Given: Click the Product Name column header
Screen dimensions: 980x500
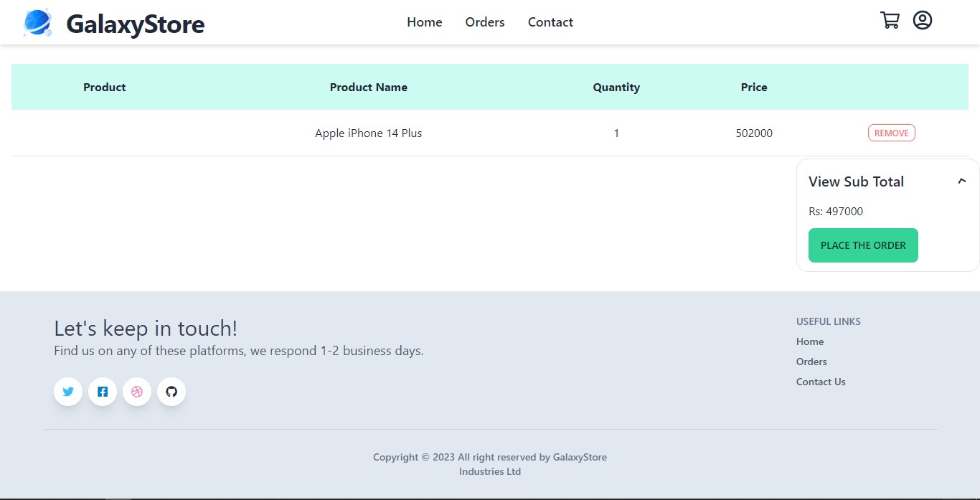Looking at the screenshot, I should coord(369,87).
